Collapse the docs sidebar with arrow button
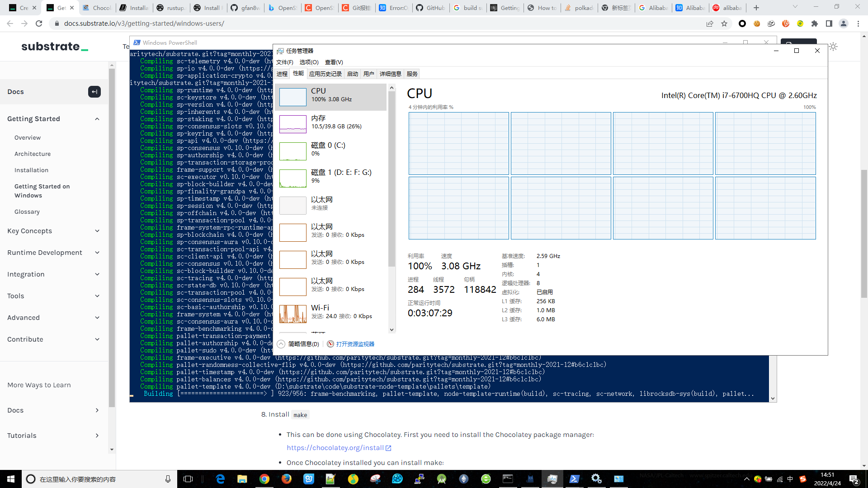 [94, 92]
